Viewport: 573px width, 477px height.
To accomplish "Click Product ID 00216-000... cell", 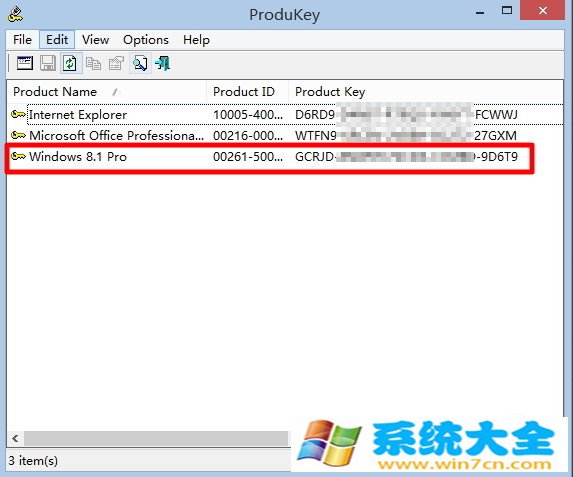I will pos(248,136).
